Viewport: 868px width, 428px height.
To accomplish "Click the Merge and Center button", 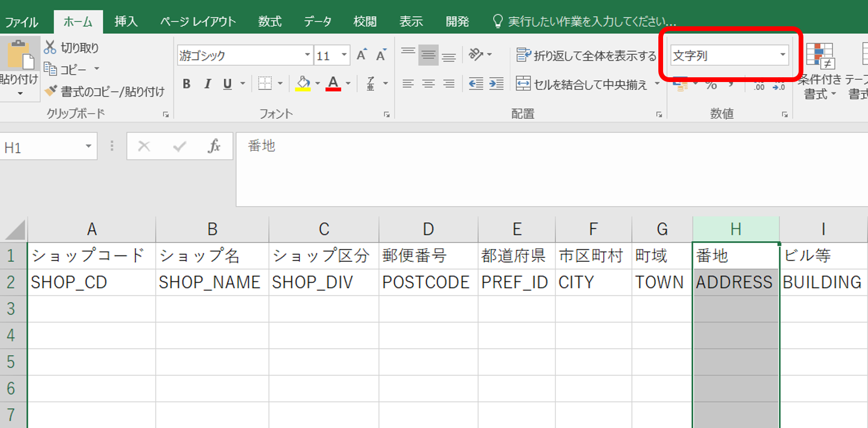I will (x=582, y=84).
